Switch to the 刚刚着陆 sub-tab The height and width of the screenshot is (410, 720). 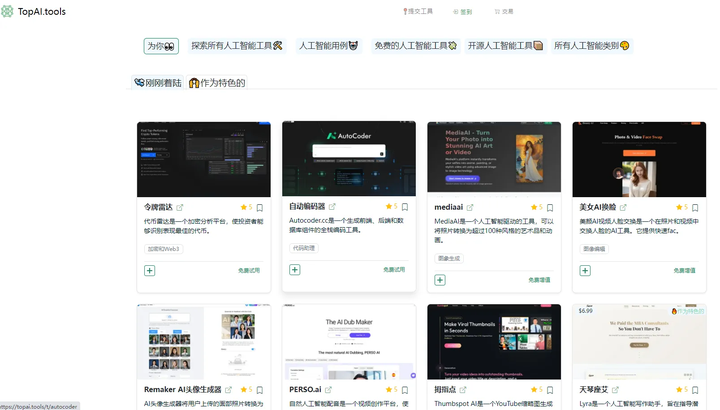(158, 83)
